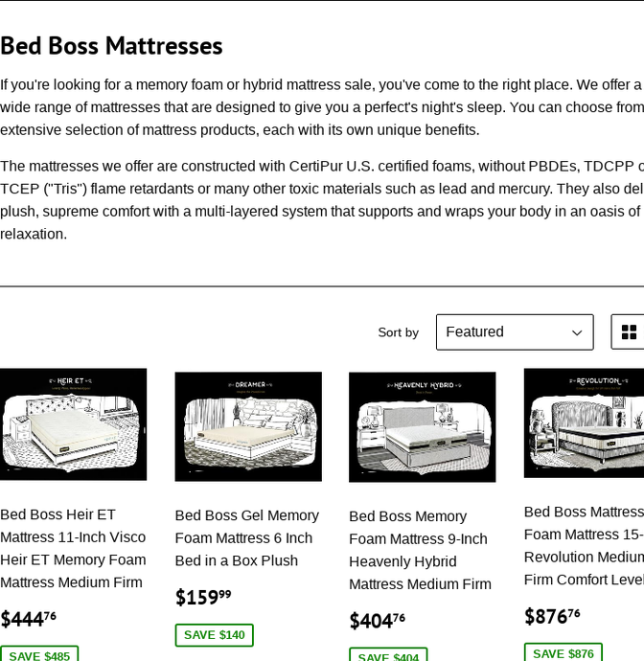Open the Heavenly Hybrid mattress product image

coord(423,426)
